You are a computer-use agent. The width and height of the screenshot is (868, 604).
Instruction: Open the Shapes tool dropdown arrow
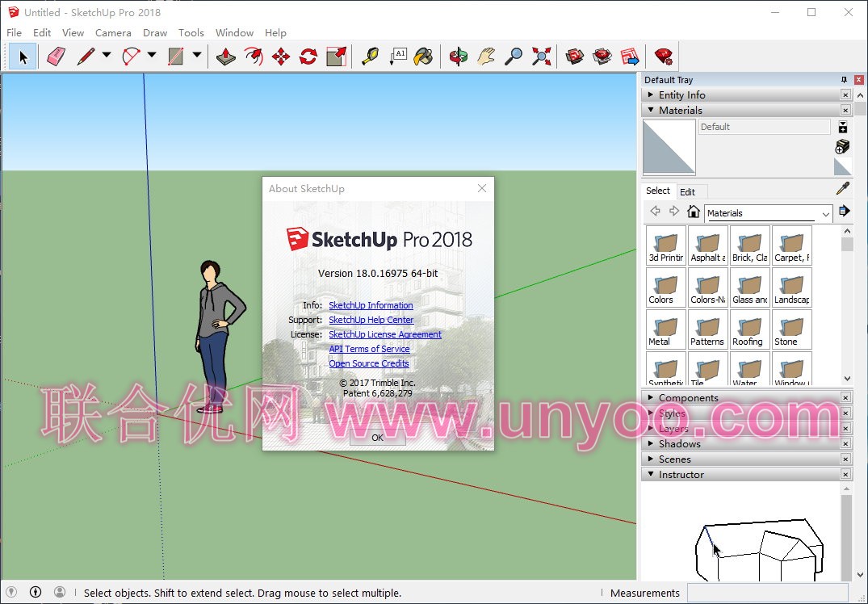[196, 56]
